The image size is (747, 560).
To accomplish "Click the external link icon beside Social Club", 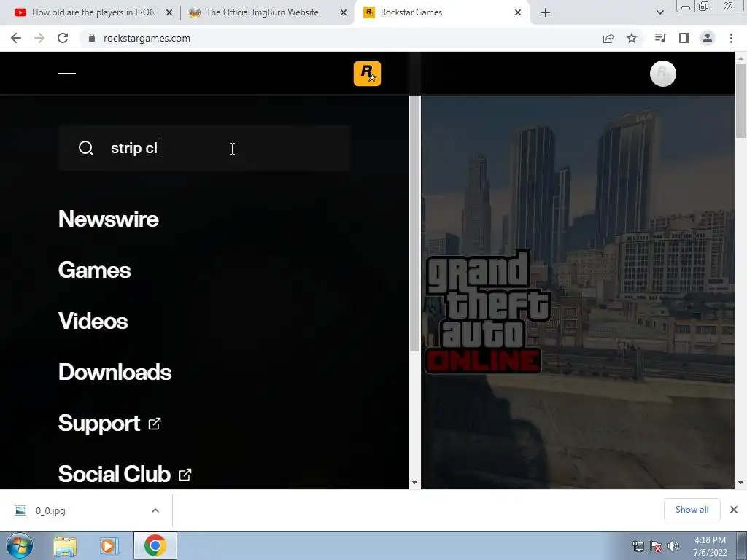I will 185,474.
